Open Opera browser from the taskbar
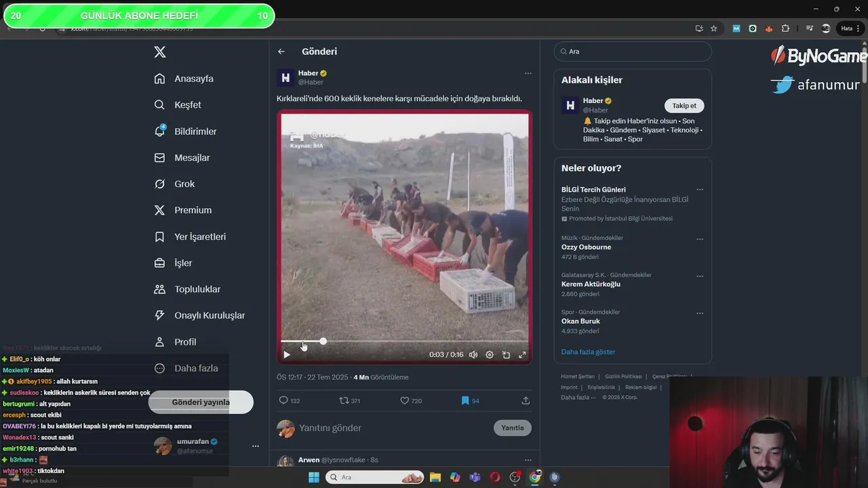 [495, 477]
